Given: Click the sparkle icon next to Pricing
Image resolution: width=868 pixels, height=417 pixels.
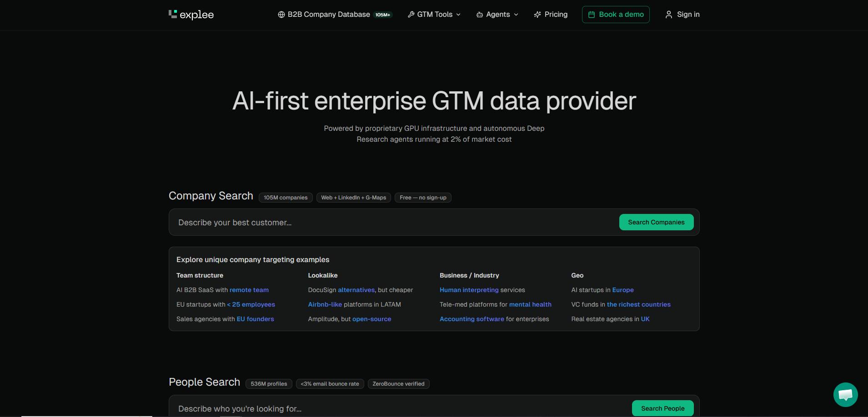Looking at the screenshot, I should (x=537, y=15).
